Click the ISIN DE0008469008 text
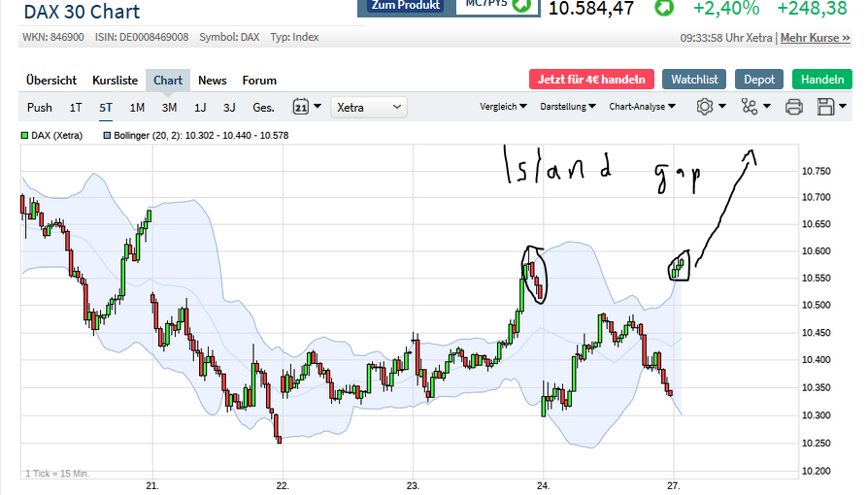Image resolution: width=868 pixels, height=495 pixels. coord(142,37)
